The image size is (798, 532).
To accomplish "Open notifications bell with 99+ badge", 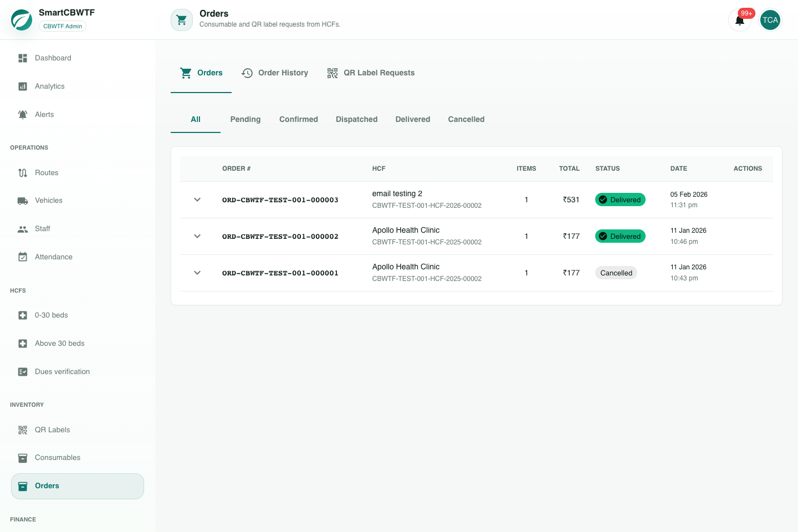I will click(x=740, y=21).
